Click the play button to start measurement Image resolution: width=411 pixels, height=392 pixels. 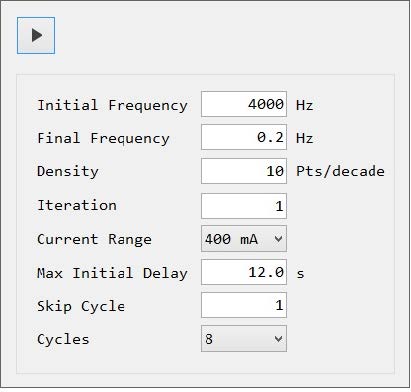36,35
